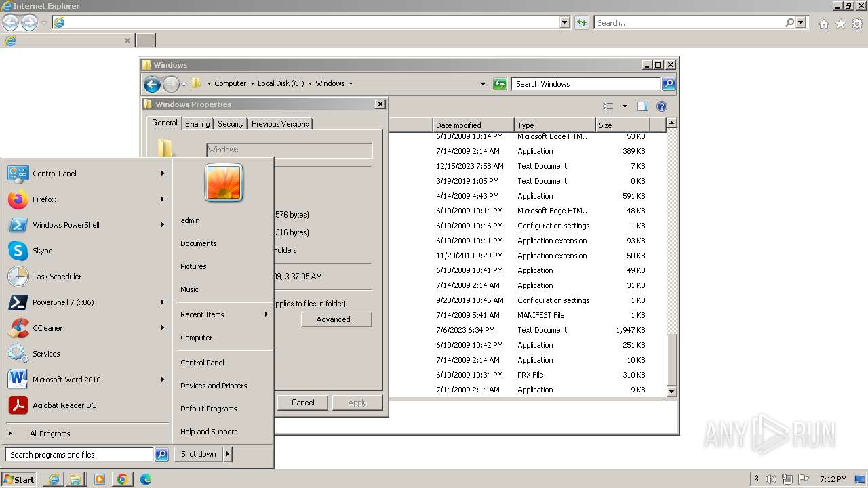
Task: Launch Skype from Start menu
Action: pyautogui.click(x=86, y=251)
